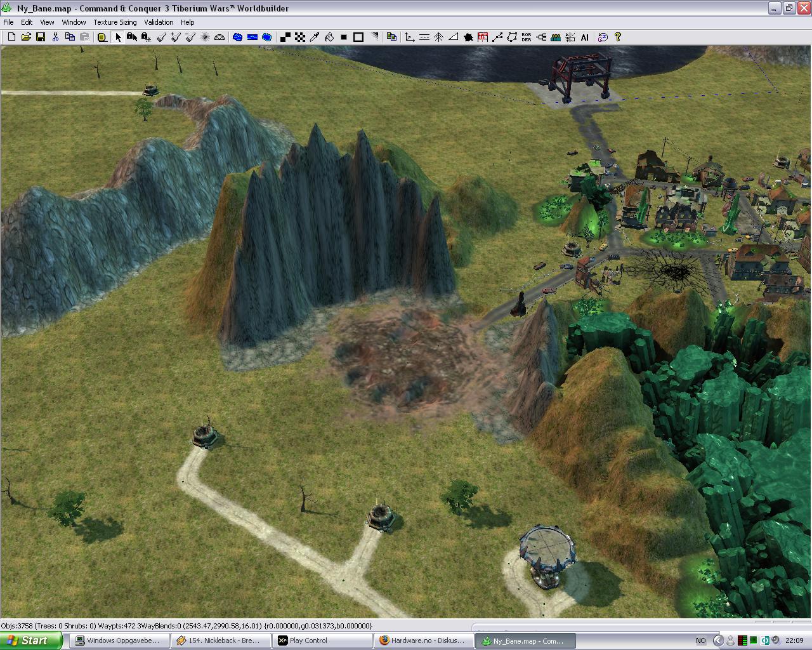Click the yellow question mark help icon
Screen dimensions: 812x650
pyautogui.click(x=618, y=37)
